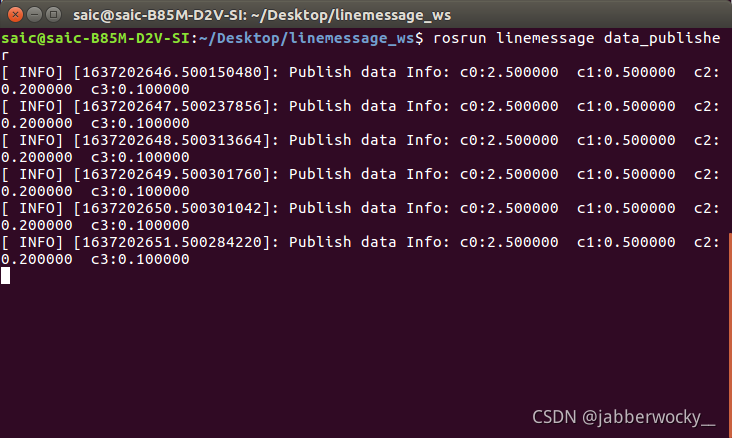The image size is (732, 438).
Task: Close the terminal window
Action: tap(15, 14)
